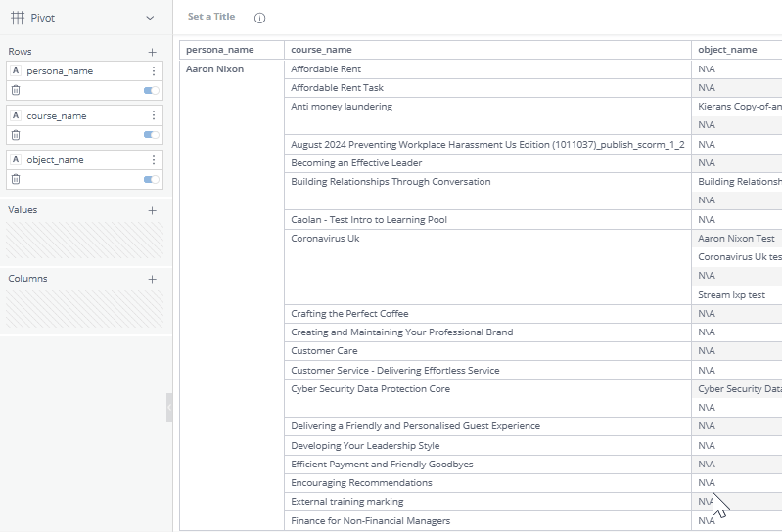Viewport: 782px width, 532px height.
Task: Click the Aaron Nixon persona cell
Action: 214,69
